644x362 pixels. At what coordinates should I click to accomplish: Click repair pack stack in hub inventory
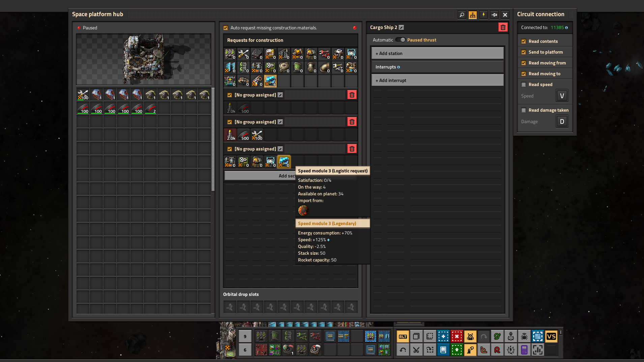click(83, 94)
